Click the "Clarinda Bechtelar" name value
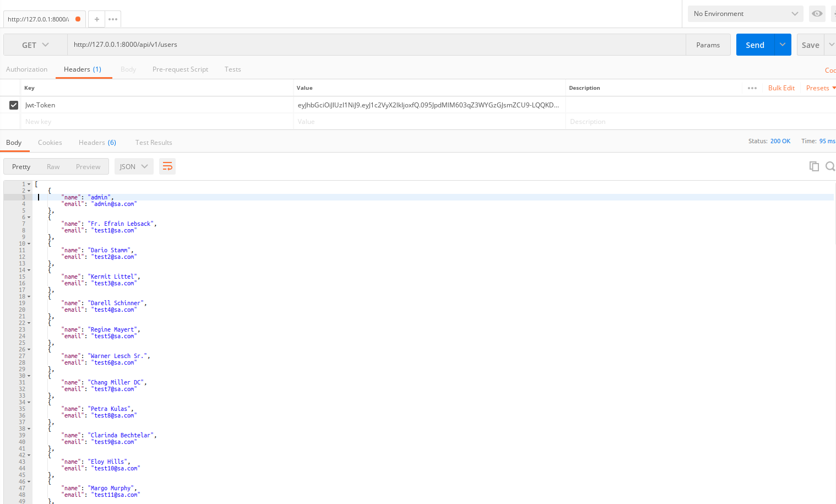This screenshot has height=504, width=836. [121, 435]
